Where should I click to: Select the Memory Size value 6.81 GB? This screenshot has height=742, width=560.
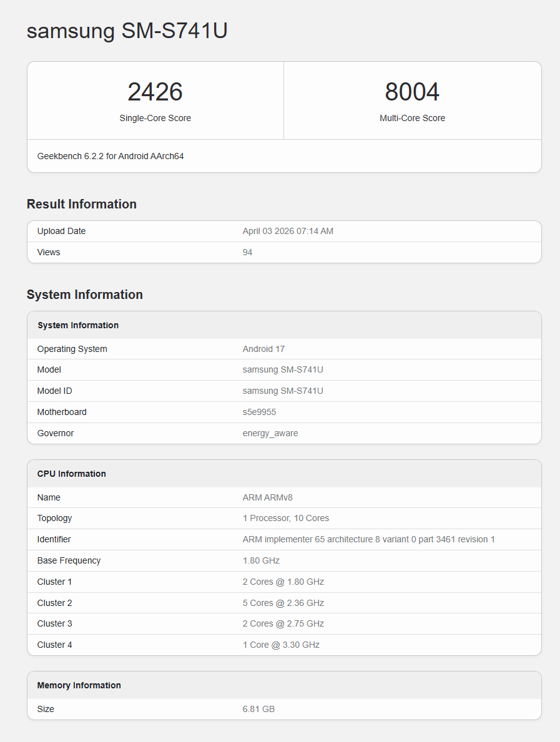click(x=258, y=709)
